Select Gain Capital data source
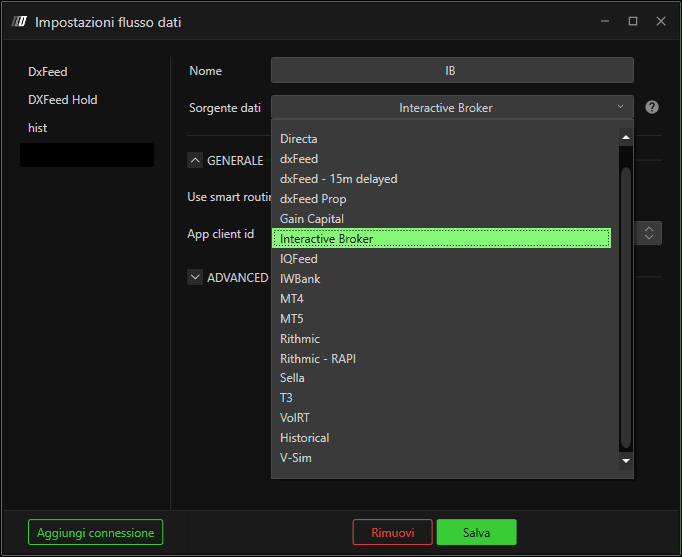Screen dimensions: 682x557 tap(441, 219)
